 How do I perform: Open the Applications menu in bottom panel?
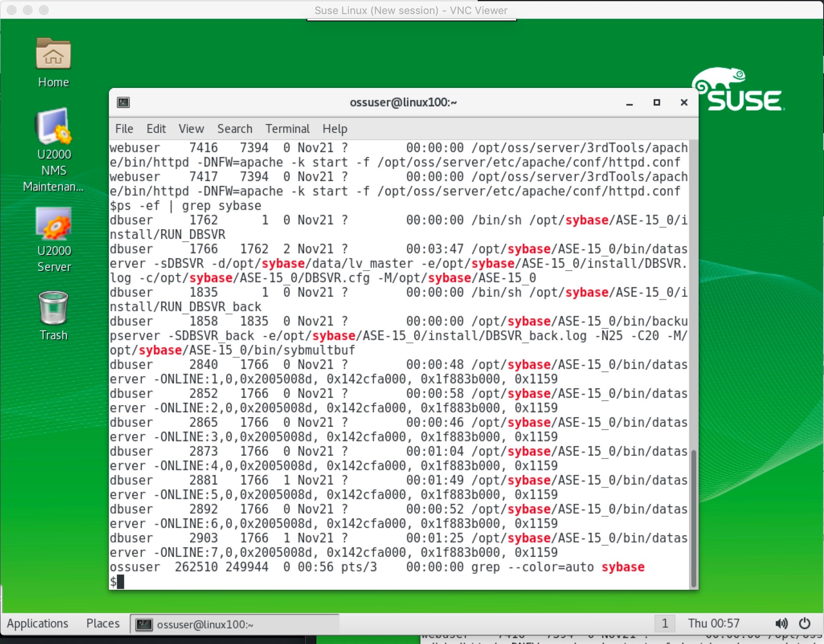(38, 624)
